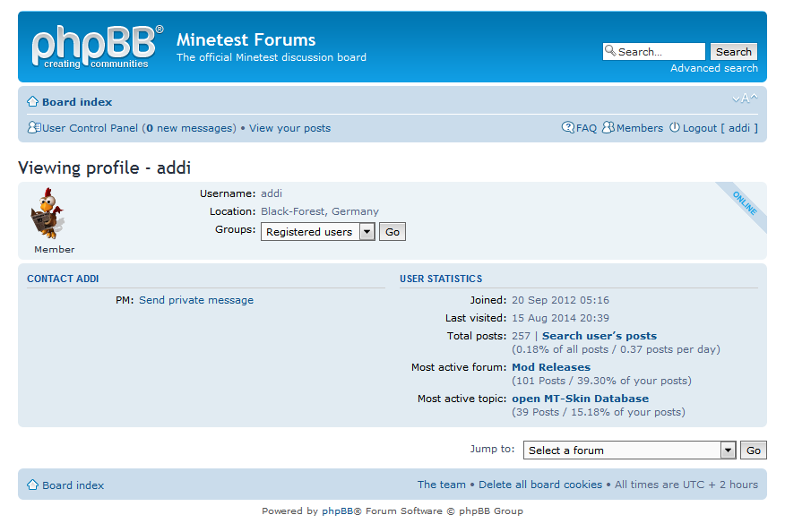Click the Members people icon

(608, 128)
